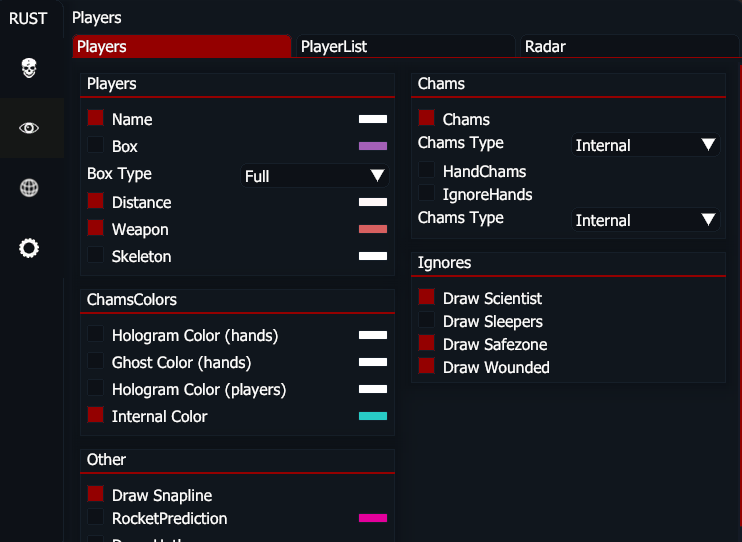Open the cyan Internal Color swatch
This screenshot has height=542, width=742.
click(x=373, y=416)
